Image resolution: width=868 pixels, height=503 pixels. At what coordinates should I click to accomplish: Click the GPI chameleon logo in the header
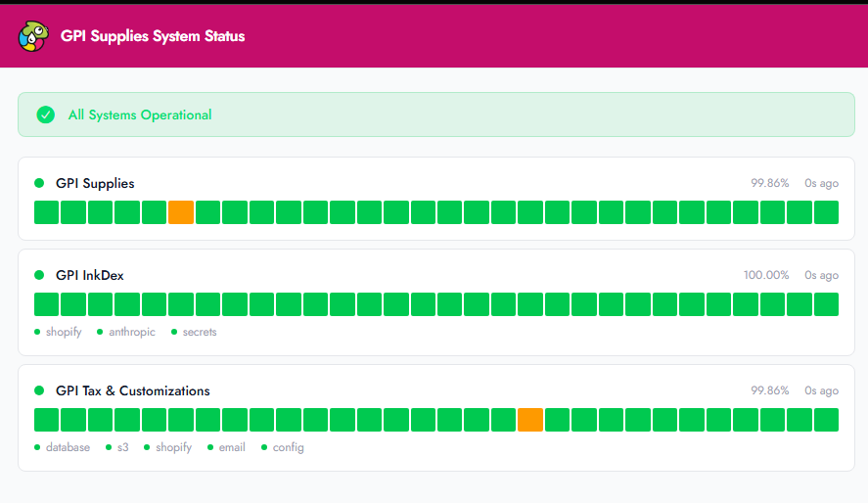(x=33, y=36)
